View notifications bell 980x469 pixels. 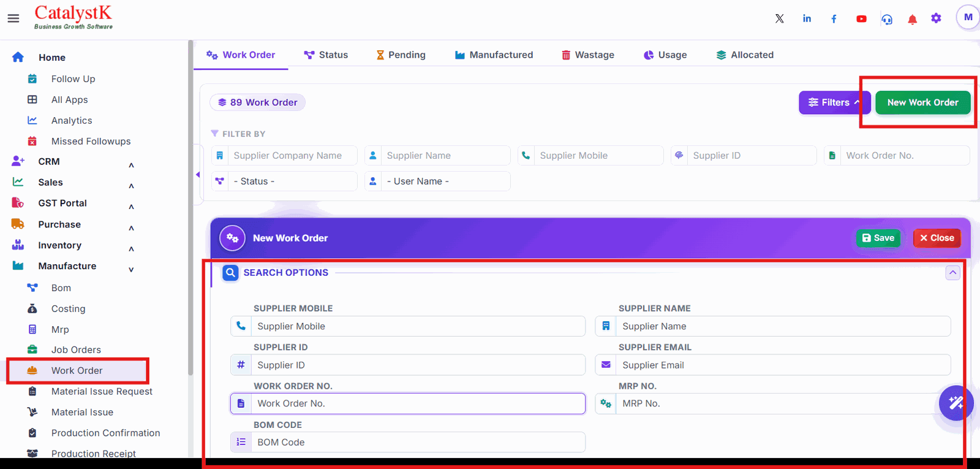(x=912, y=19)
